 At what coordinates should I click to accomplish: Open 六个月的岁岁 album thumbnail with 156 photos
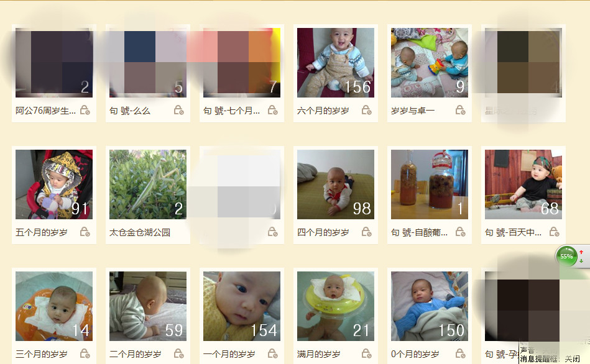tap(336, 62)
